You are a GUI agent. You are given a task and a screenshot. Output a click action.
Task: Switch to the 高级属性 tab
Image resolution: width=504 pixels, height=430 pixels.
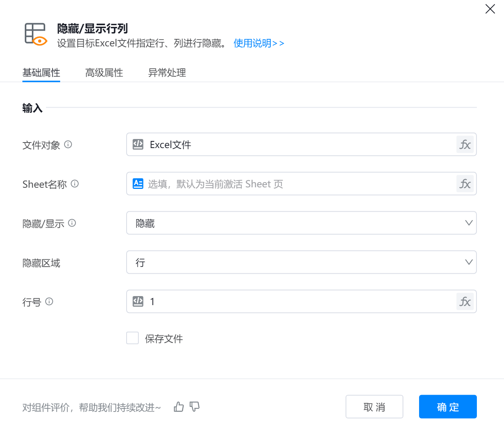tap(104, 73)
